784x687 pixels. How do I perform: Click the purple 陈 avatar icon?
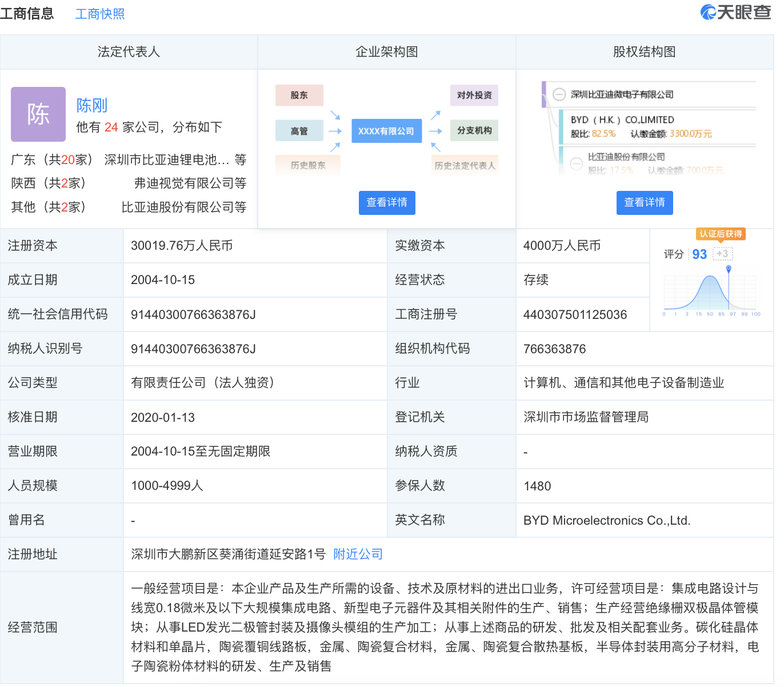pyautogui.click(x=38, y=114)
